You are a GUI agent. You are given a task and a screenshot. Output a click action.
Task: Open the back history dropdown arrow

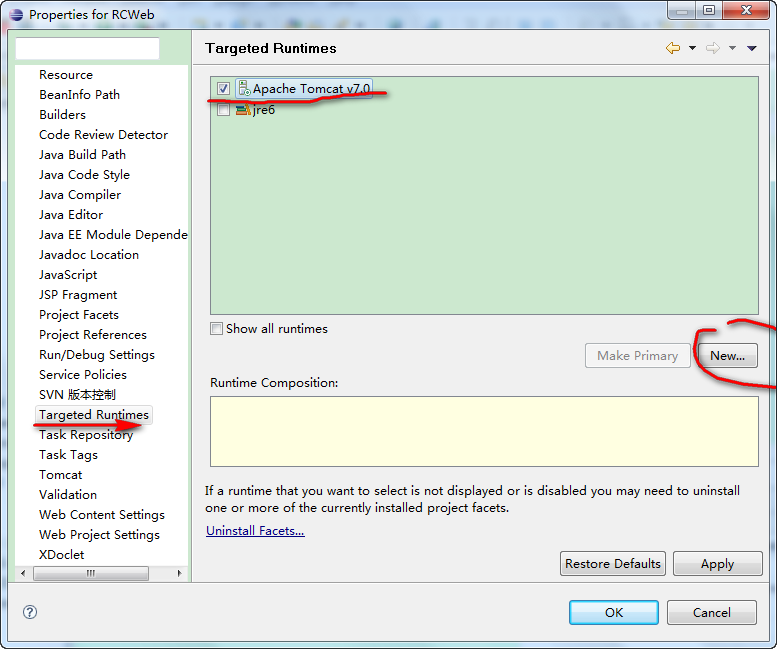(x=692, y=48)
